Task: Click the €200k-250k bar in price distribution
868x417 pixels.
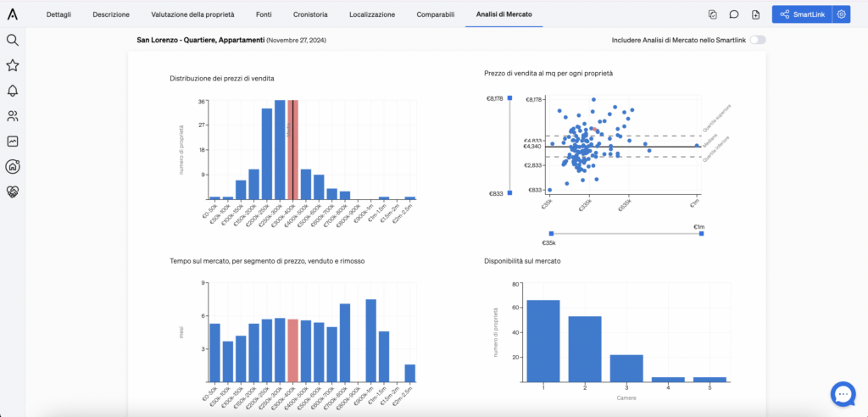Action: pyautogui.click(x=267, y=153)
